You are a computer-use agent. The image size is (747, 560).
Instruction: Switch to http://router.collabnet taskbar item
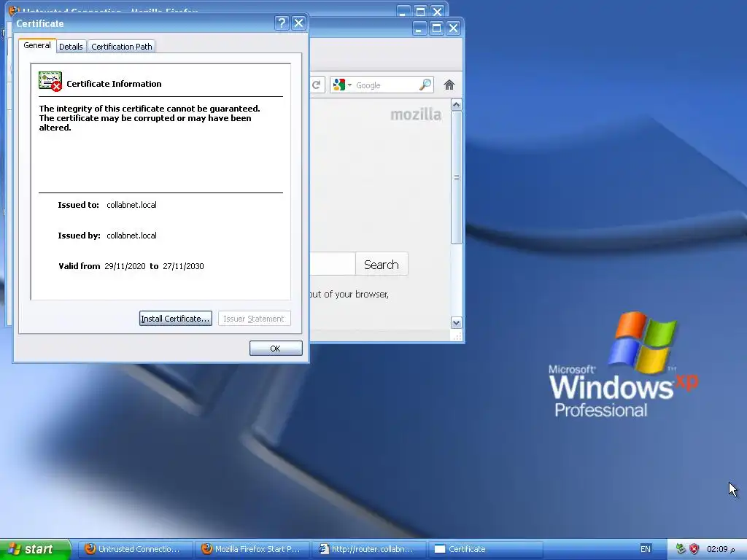pyautogui.click(x=369, y=549)
